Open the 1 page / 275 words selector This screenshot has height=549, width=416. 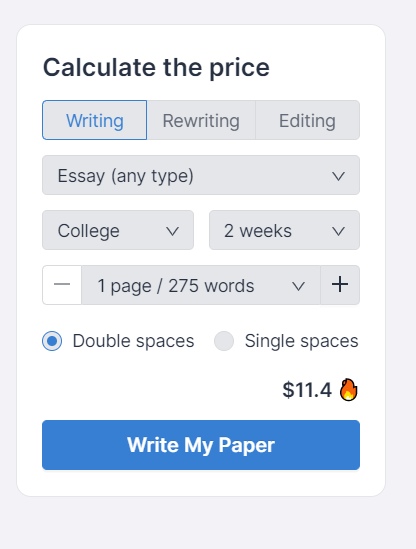point(201,285)
